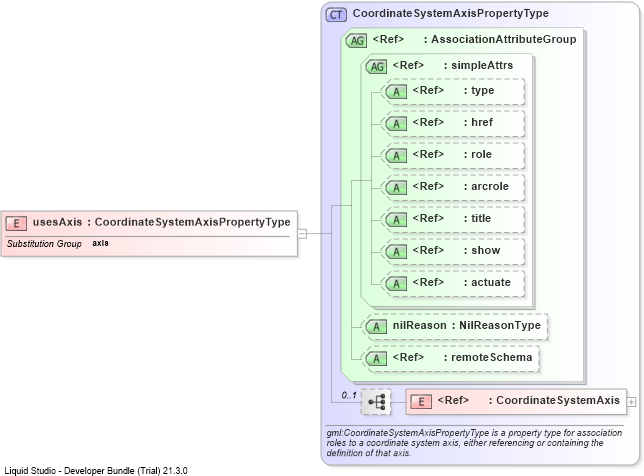The width and height of the screenshot is (644, 476).
Task: Click the A icon beside remoteSchema
Action: (376, 359)
